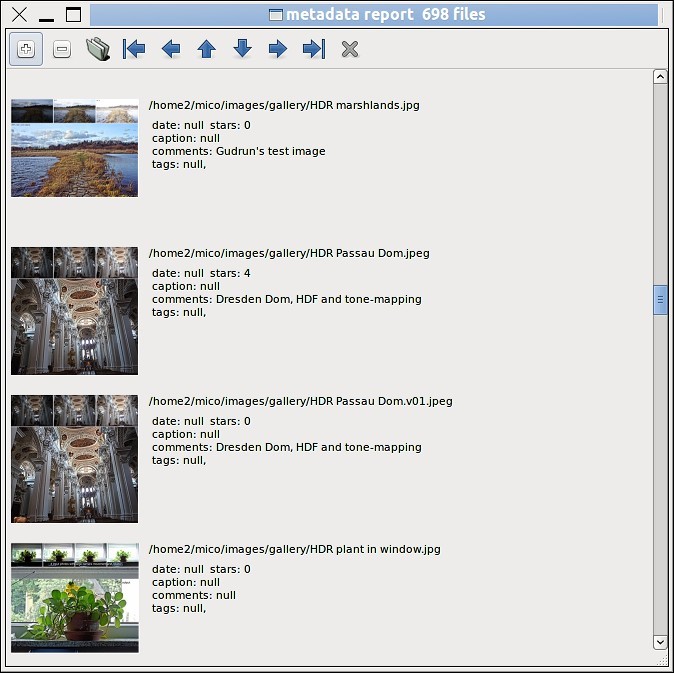
Task: Click the HDR plant in window thumbnail
Action: point(75,598)
